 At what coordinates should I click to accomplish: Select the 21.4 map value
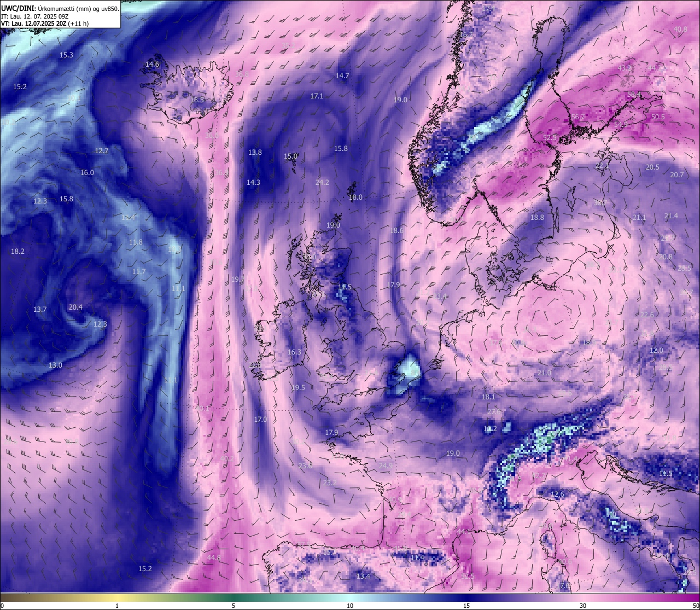[x=671, y=216]
